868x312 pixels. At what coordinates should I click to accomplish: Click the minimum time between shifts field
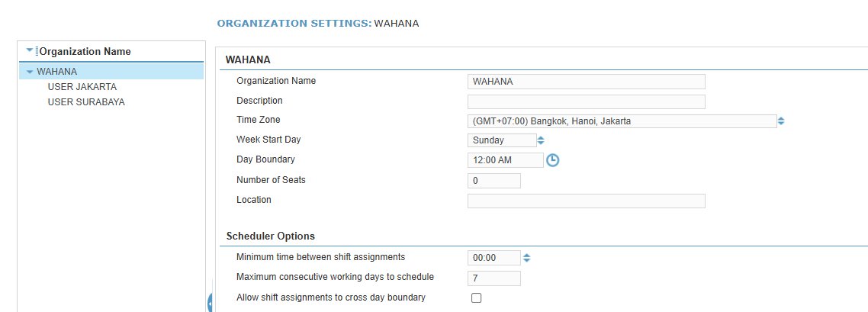(493, 258)
